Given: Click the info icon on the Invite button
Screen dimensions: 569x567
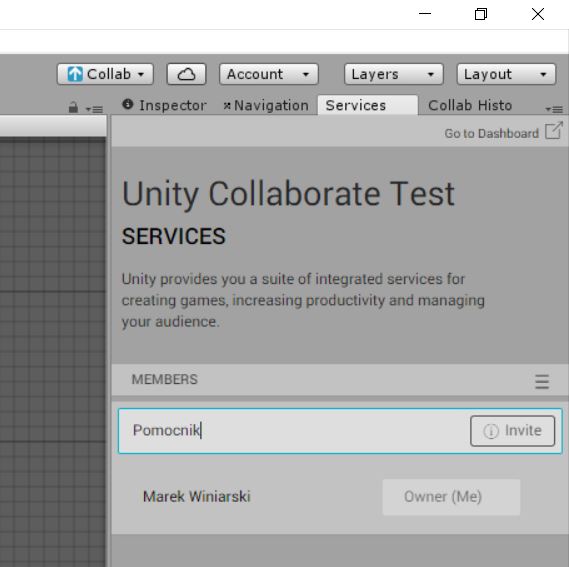Looking at the screenshot, I should 491,431.
